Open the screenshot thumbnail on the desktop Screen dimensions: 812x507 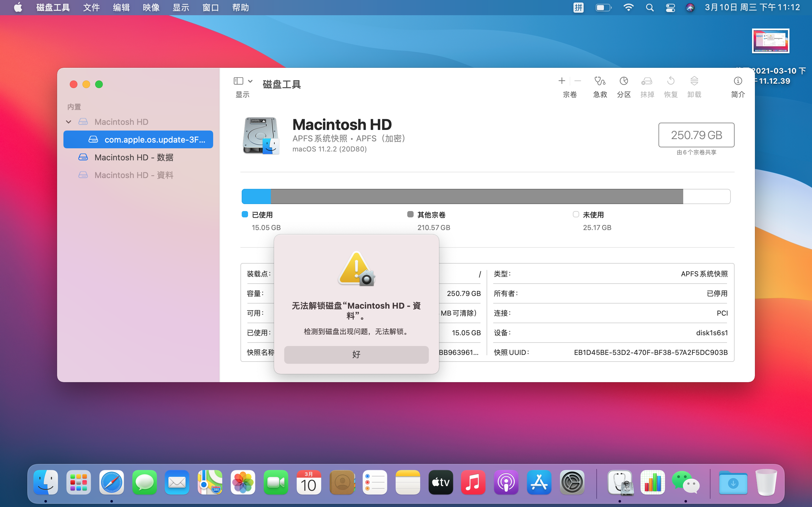tap(770, 41)
